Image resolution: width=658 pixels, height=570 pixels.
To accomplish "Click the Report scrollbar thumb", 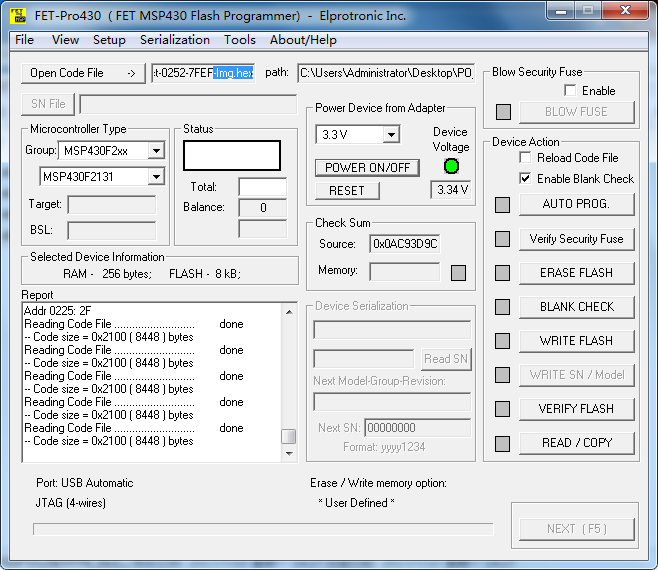I will [x=289, y=436].
